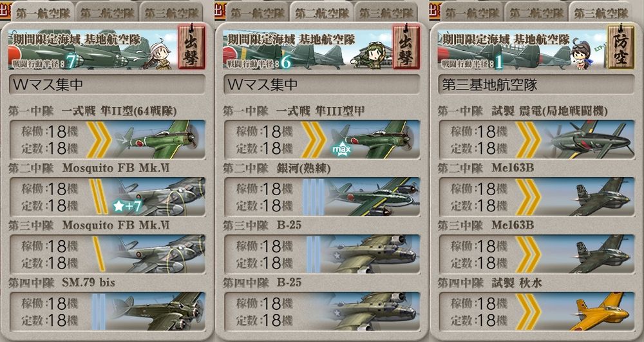Edit the first corps name field Wマス集中
644x342 pixels.
coord(107,84)
